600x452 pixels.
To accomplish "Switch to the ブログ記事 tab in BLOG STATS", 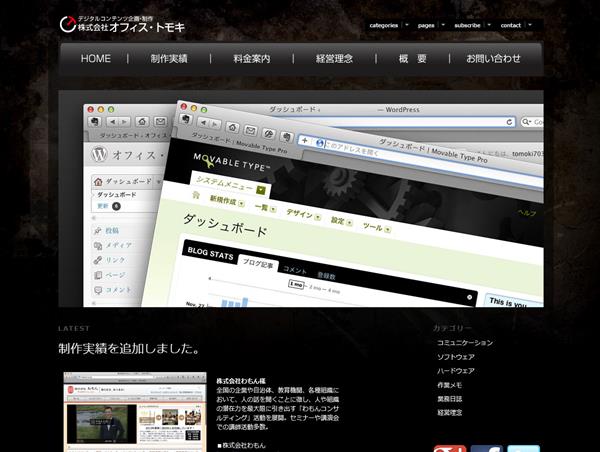I will coord(258,264).
